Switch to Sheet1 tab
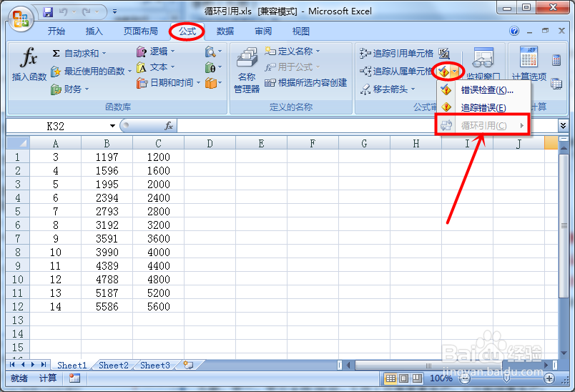This screenshot has width=575, height=392. 72,366
